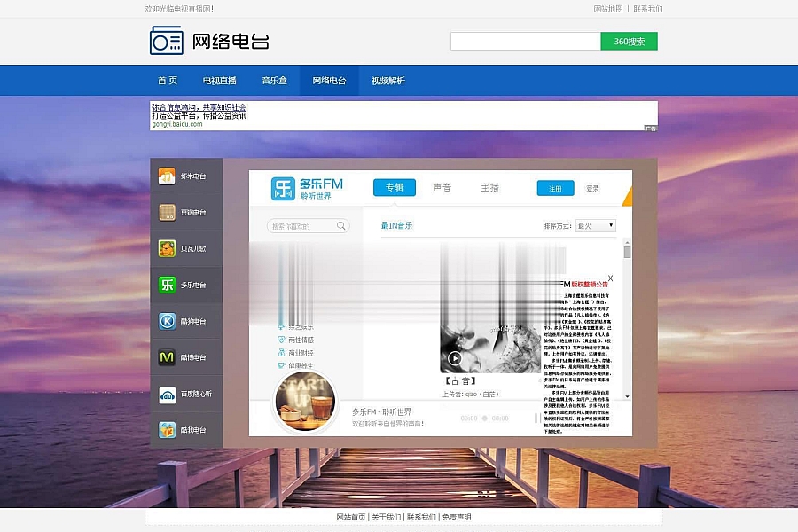This screenshot has height=532, width=798.
Task: Open footer 联系我们 link
Action: pyautogui.click(x=421, y=517)
